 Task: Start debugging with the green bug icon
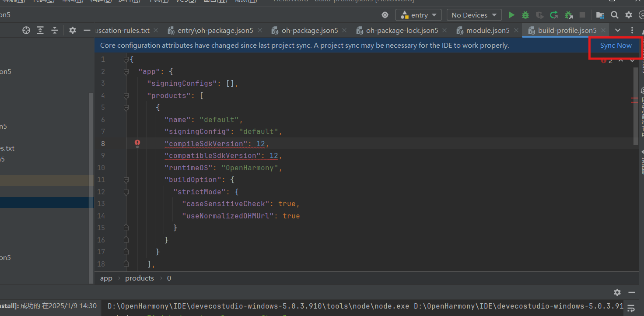[x=525, y=15]
